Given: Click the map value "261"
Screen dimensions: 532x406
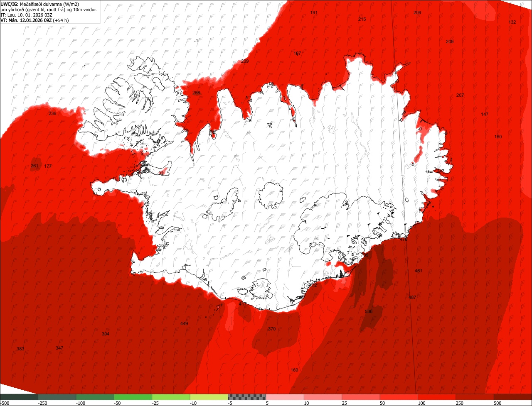Looking at the screenshot, I should (x=34, y=166).
